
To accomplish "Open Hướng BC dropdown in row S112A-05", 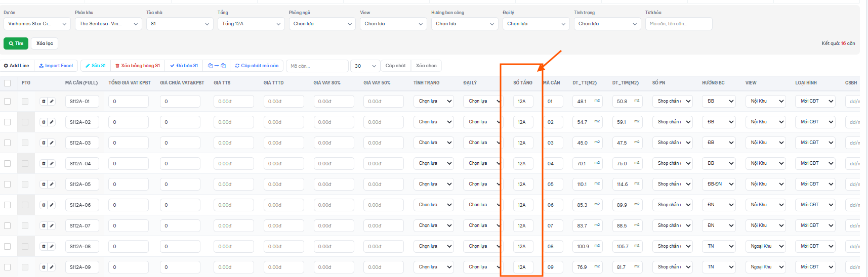I will (x=719, y=184).
